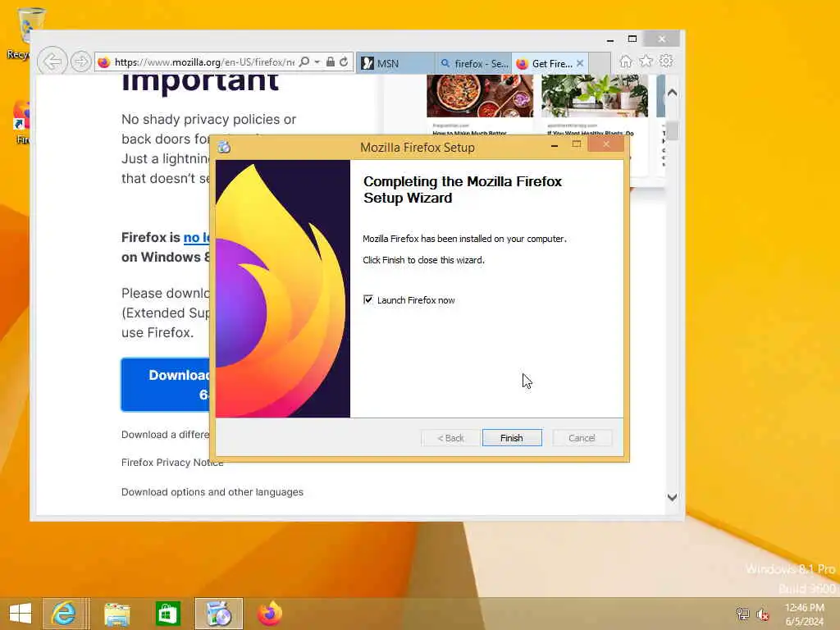
Task: Close the Get Firefox tab
Action: click(580, 63)
